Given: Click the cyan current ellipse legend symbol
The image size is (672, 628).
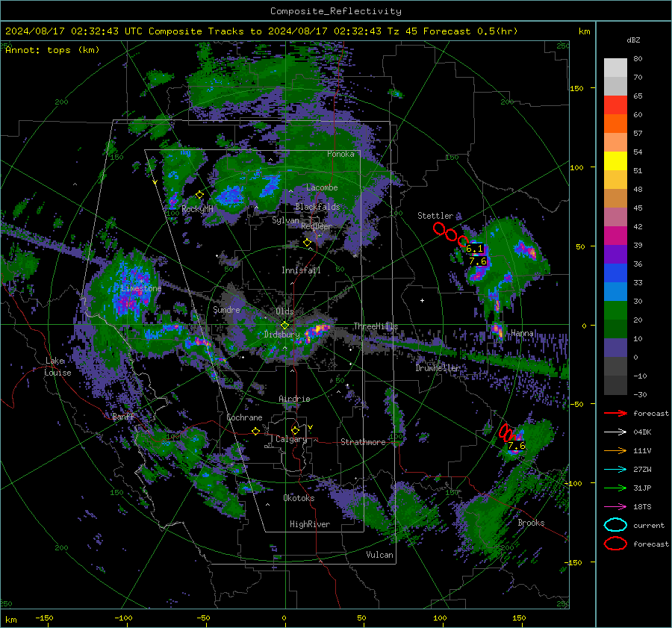Looking at the screenshot, I should coord(615,525).
